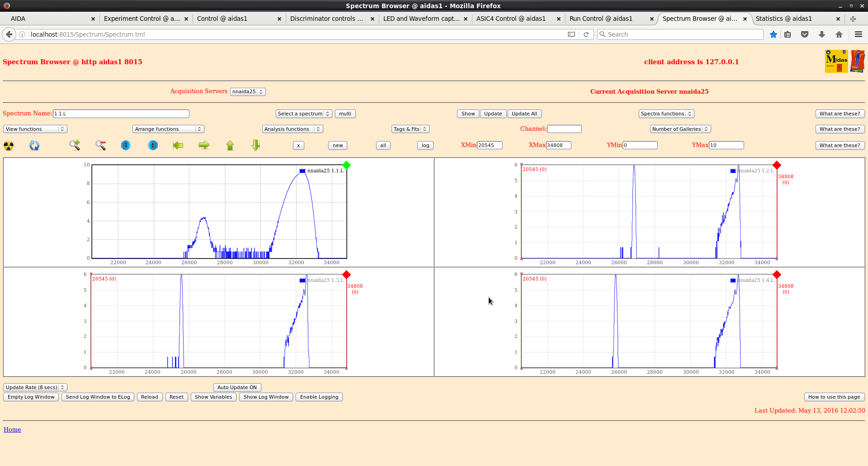Open Acquisition Servers nnaida25 dropdown

coord(248,91)
